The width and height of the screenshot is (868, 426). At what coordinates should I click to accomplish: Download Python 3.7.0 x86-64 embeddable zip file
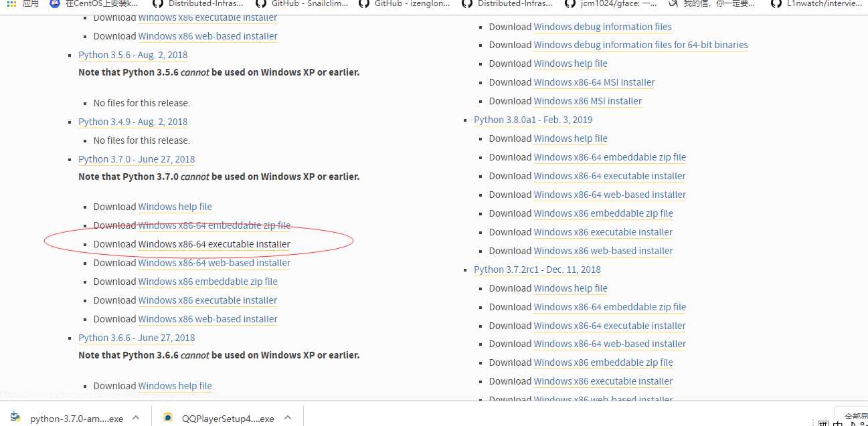pyautogui.click(x=215, y=225)
